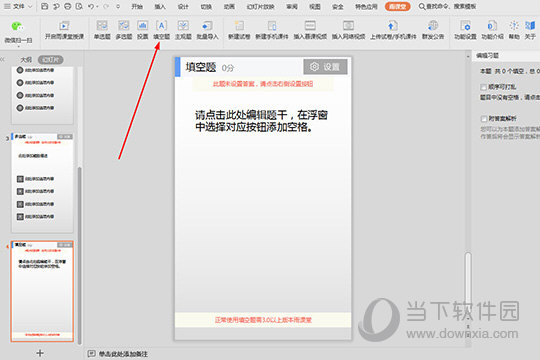Click the print preview icon

79,6
